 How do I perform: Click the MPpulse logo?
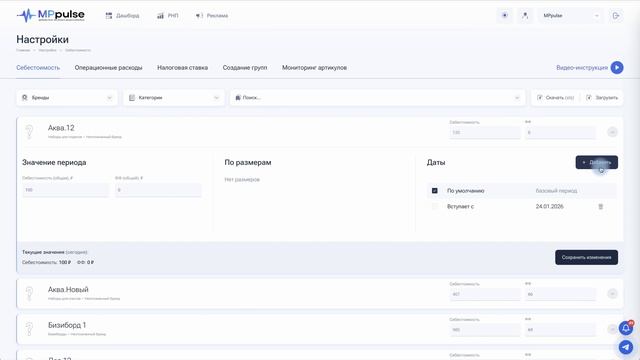[x=51, y=16]
